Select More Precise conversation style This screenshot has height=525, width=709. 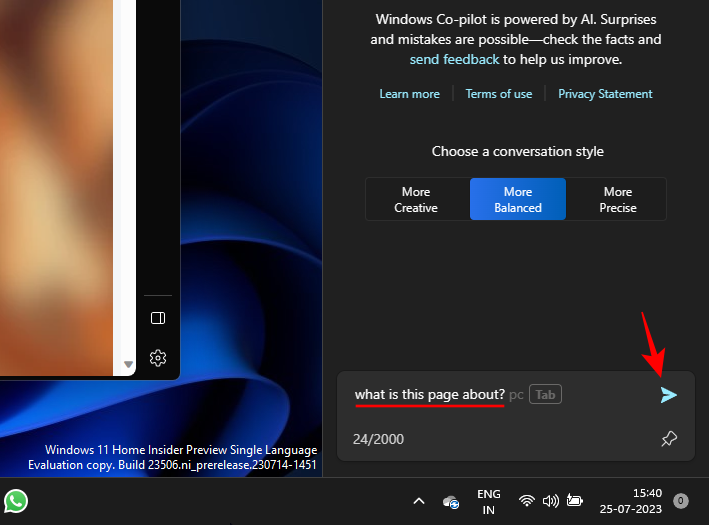pos(618,199)
